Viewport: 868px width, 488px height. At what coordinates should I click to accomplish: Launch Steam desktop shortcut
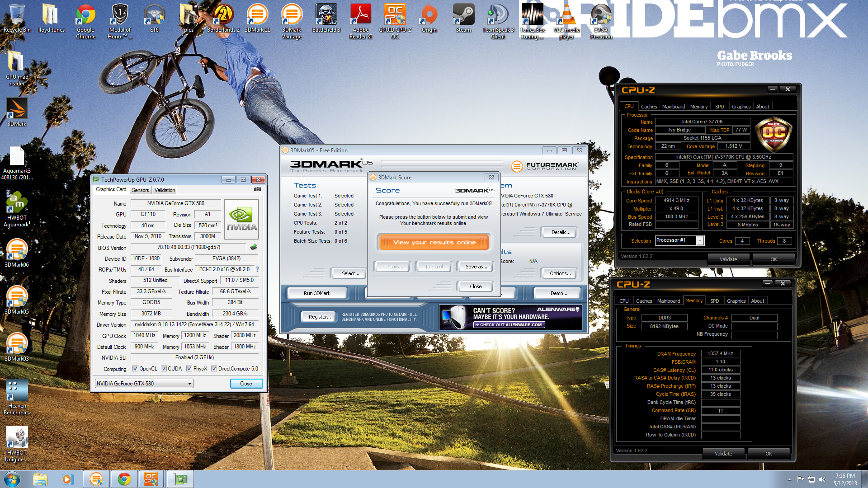tap(463, 19)
